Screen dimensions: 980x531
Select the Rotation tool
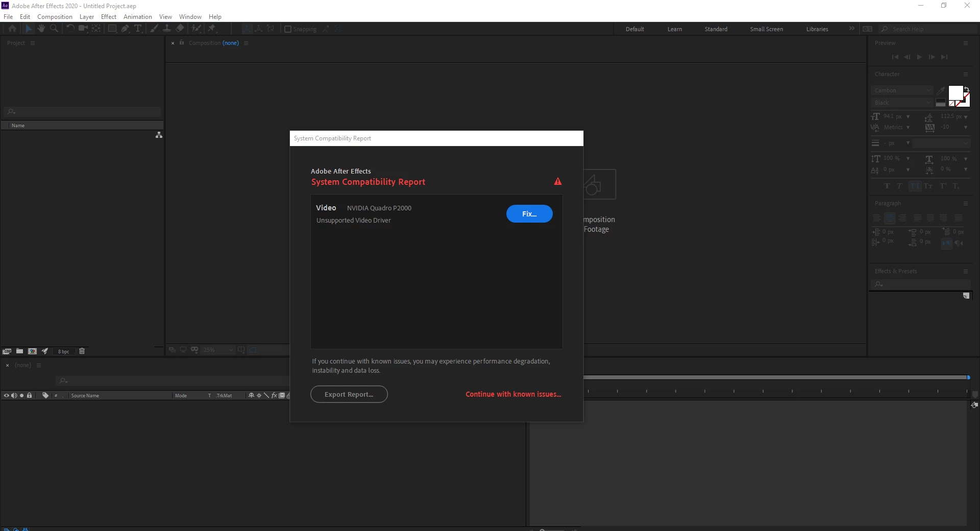(70, 29)
